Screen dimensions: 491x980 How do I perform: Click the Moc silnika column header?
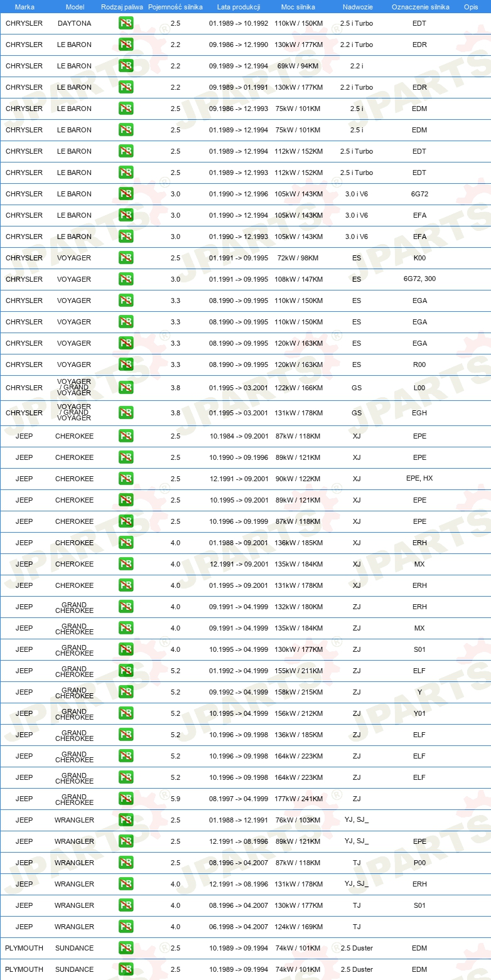coord(298,7)
